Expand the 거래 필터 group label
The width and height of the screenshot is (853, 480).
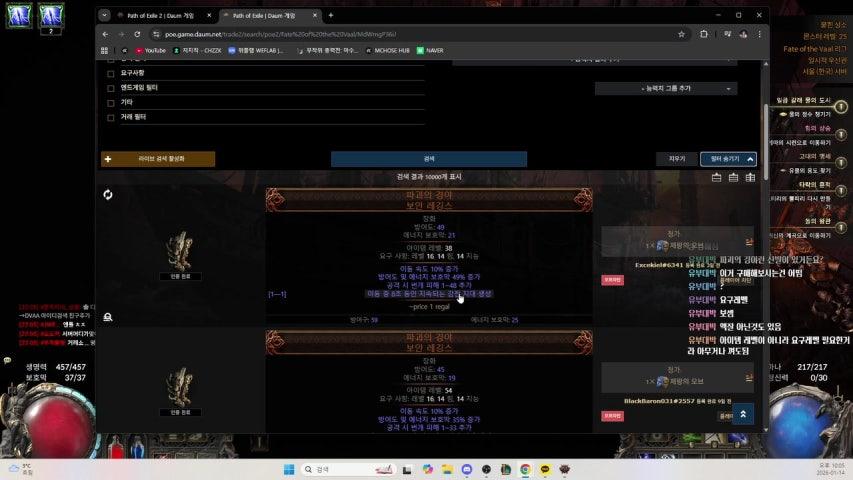pos(133,117)
